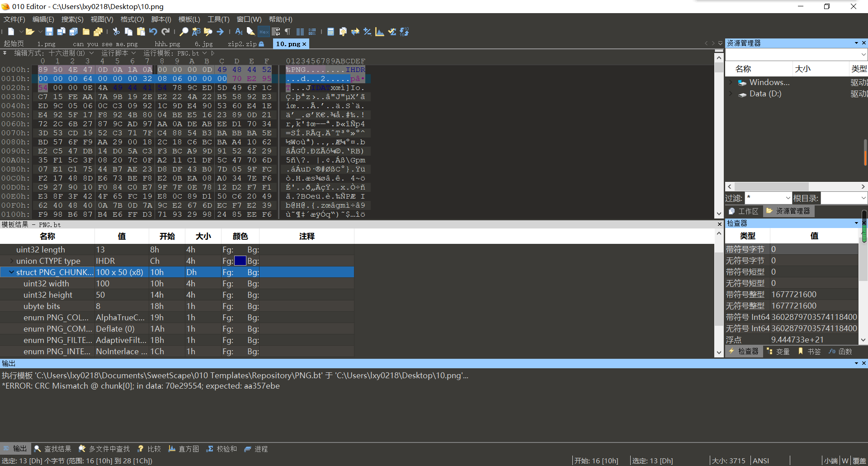The height and width of the screenshot is (466, 868).
Task: Expand the Windows drive tree node
Action: tap(731, 82)
